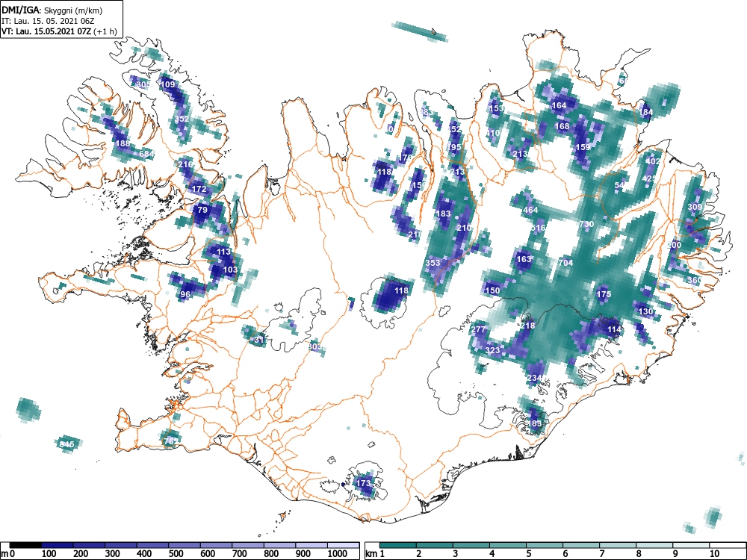
Task: Click the black swatch between m 0 and 100
Action: pyautogui.click(x=25, y=545)
